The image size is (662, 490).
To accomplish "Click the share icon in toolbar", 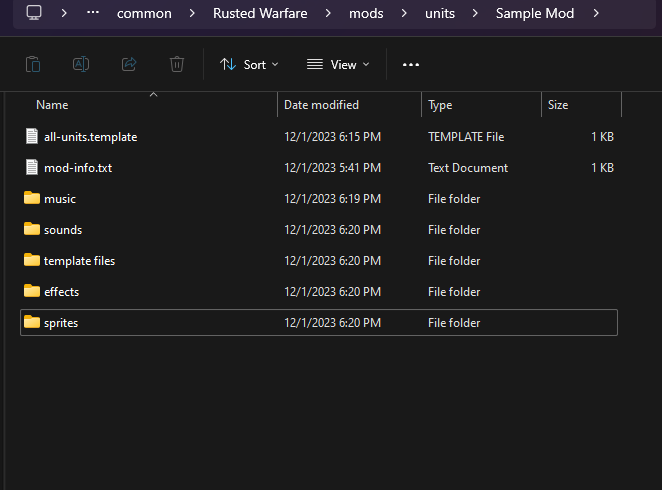I will coord(129,64).
